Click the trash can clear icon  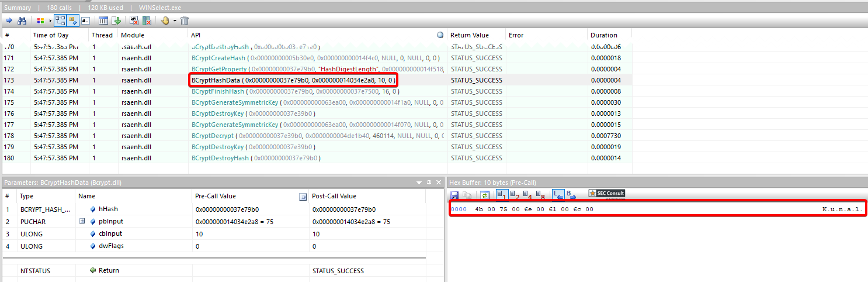tap(185, 20)
